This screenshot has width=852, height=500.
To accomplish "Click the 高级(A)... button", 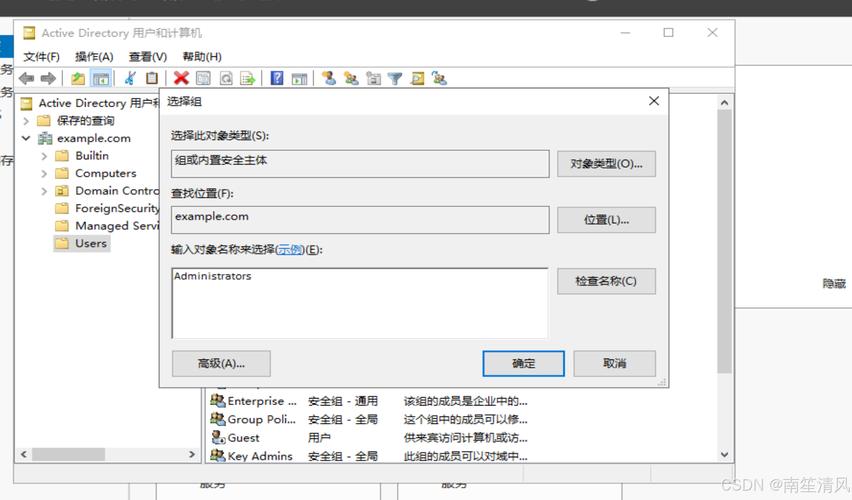I will (221, 364).
